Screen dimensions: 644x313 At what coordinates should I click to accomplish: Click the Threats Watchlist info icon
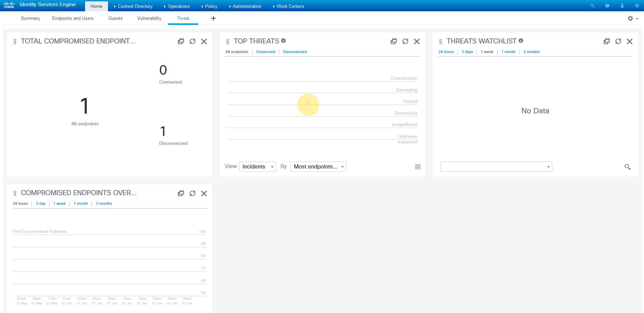click(521, 40)
